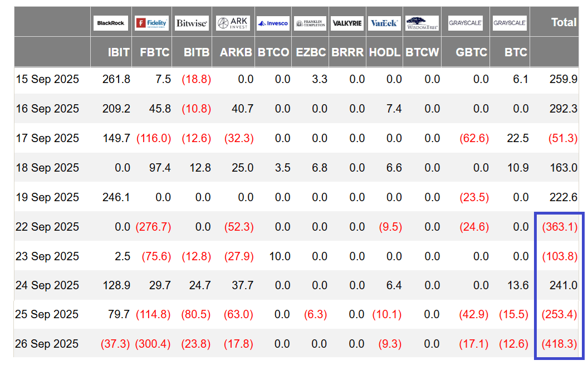Image resolution: width=588 pixels, height=365 pixels.
Task: Click the 26 Sep 2025 date cell
Action: click(x=47, y=344)
